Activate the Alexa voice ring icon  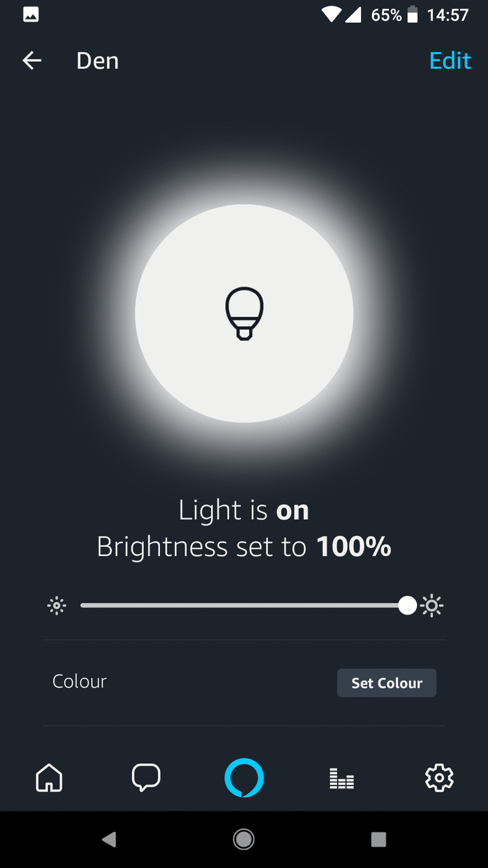click(x=244, y=777)
